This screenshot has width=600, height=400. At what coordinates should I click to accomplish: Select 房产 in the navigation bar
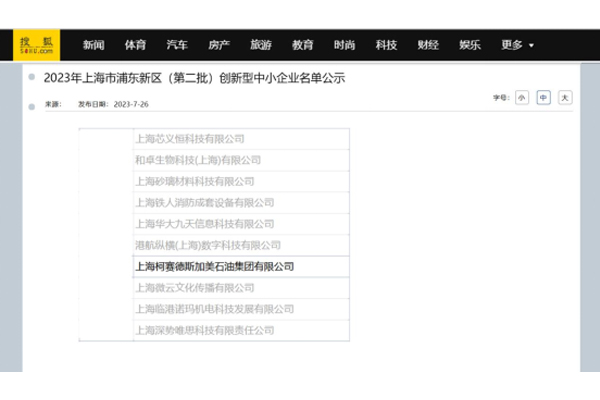[x=219, y=45]
